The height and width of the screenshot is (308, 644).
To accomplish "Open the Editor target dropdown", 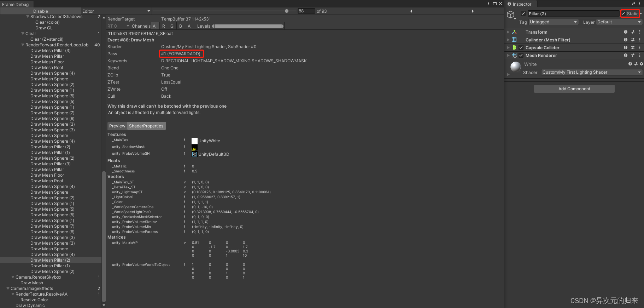I will [x=116, y=11].
